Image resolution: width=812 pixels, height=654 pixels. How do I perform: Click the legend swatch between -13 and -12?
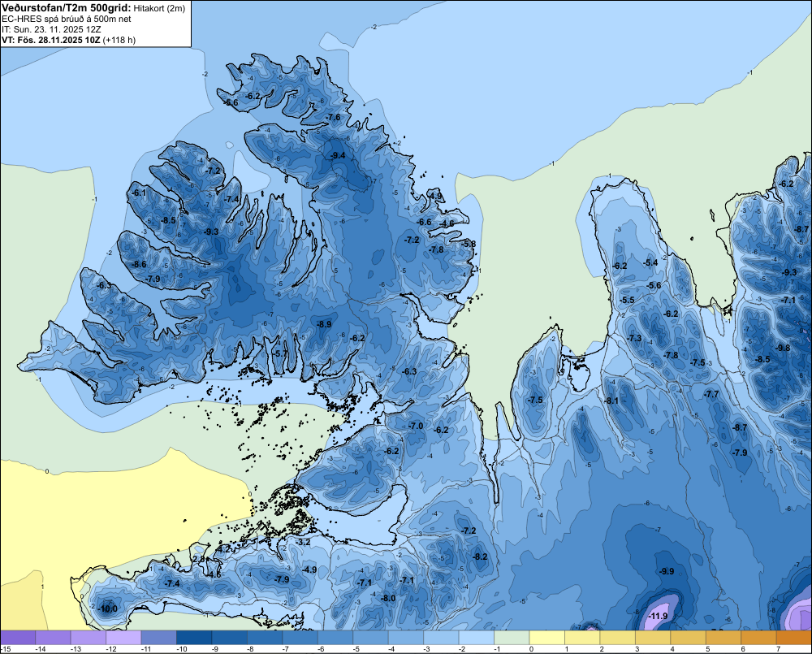pos(89,638)
